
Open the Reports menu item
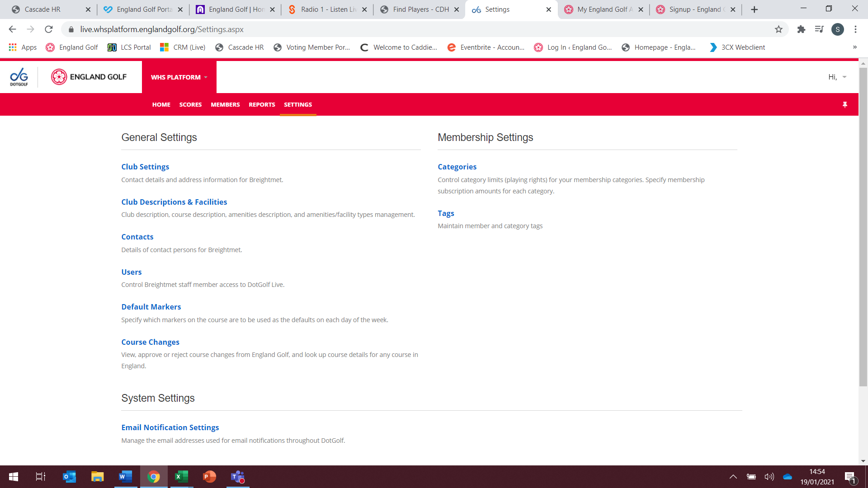point(262,105)
